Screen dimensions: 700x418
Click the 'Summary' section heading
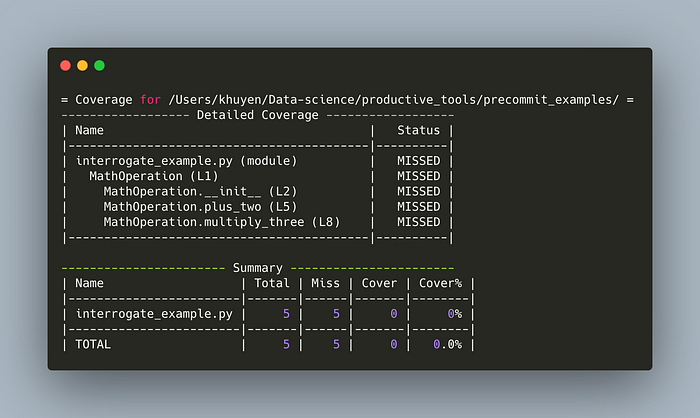click(x=258, y=268)
